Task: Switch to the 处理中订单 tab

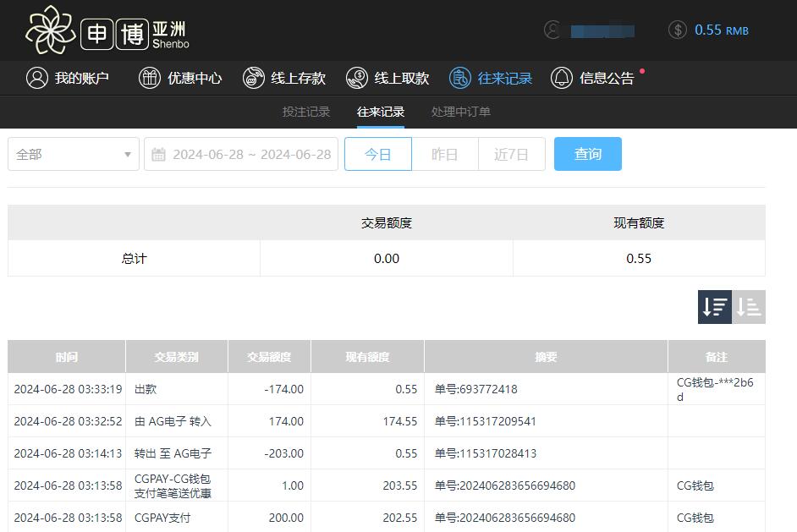Action: pyautogui.click(x=461, y=111)
